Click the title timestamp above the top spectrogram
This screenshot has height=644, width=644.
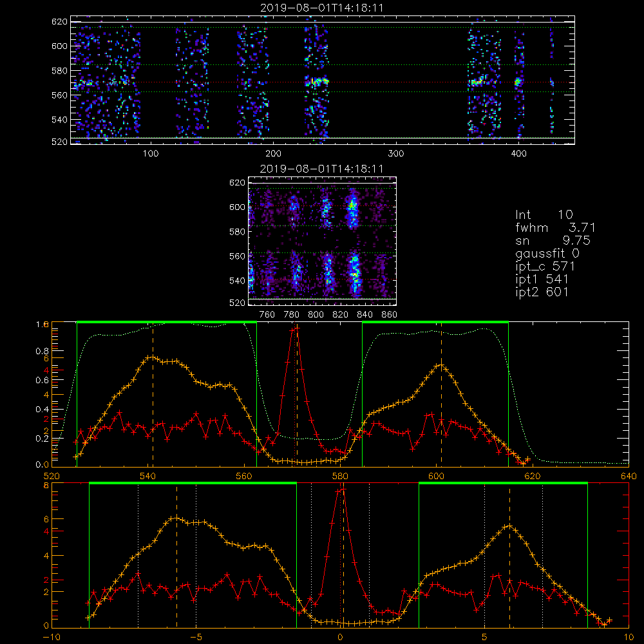(x=322, y=8)
